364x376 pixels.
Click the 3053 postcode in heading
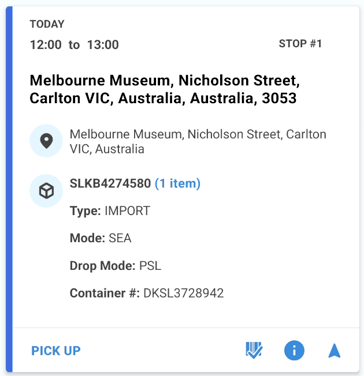(279, 98)
